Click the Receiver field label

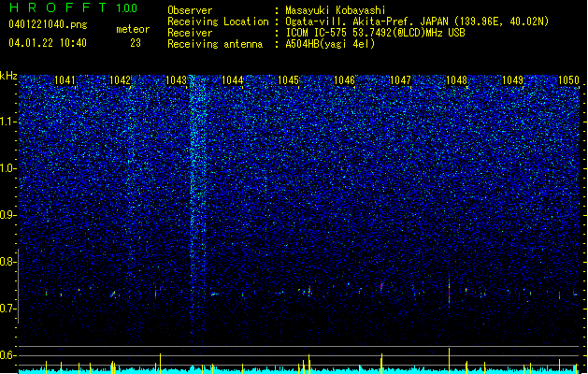click(190, 33)
